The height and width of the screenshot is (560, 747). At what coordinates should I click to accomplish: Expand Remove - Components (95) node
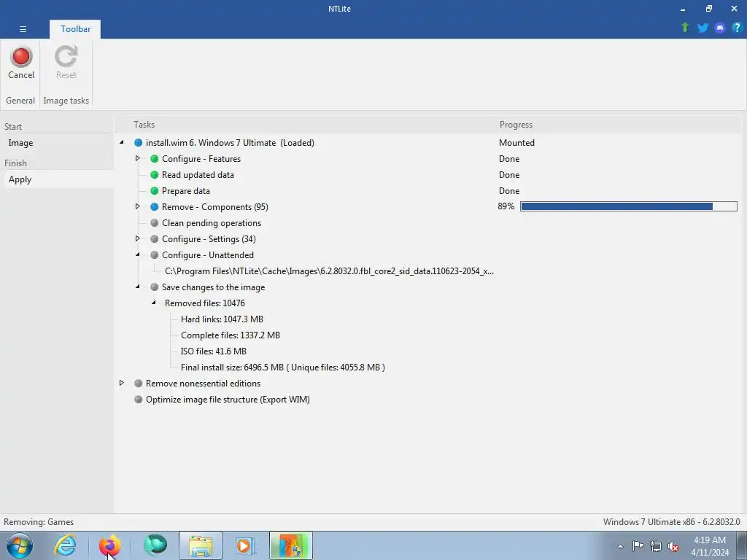138,206
